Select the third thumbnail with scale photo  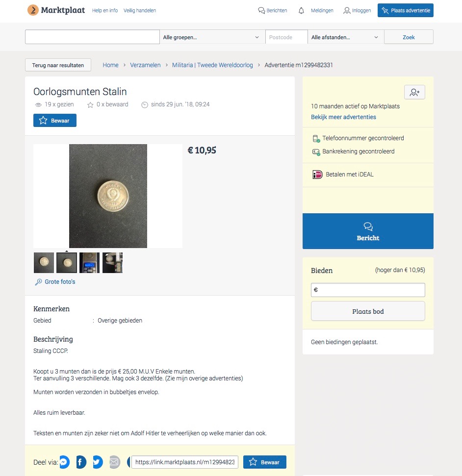[89, 263]
